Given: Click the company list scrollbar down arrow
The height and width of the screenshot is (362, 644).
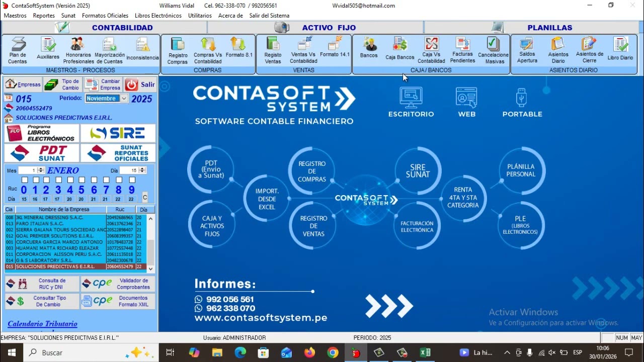Looking at the screenshot, I should click(x=150, y=269).
